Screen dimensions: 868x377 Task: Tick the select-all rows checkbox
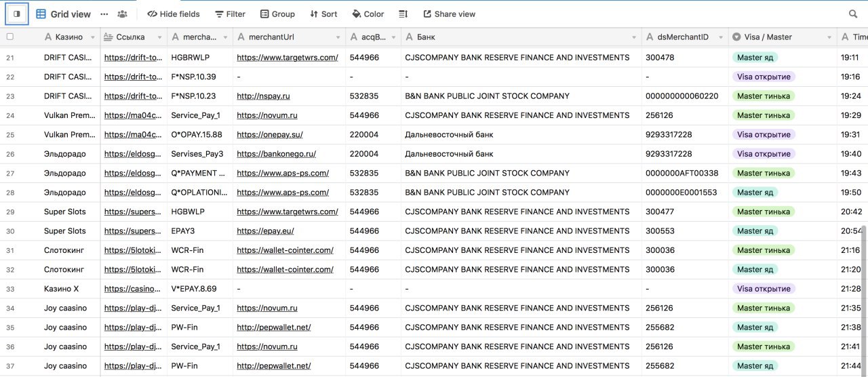coord(9,37)
